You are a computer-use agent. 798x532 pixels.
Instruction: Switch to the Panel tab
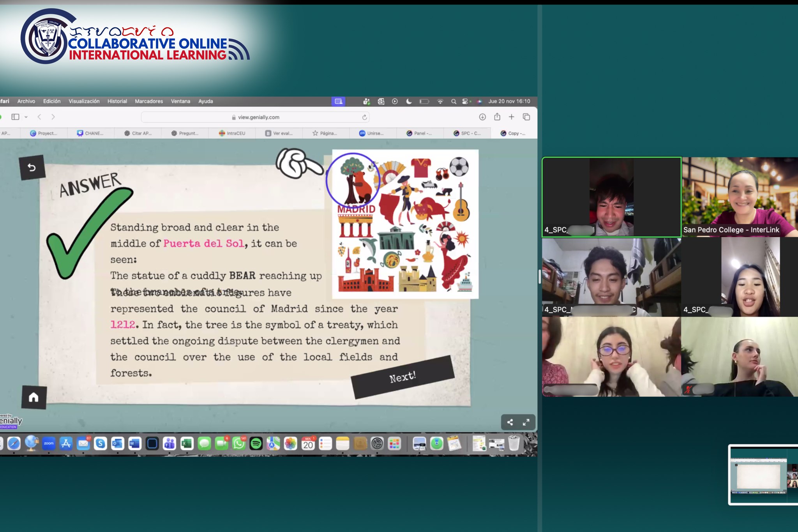click(419, 133)
